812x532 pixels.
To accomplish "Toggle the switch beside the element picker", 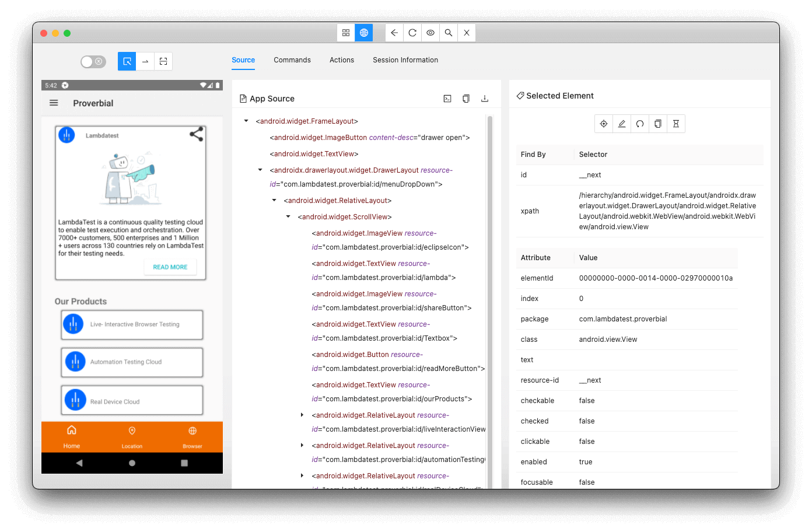I will click(x=93, y=61).
